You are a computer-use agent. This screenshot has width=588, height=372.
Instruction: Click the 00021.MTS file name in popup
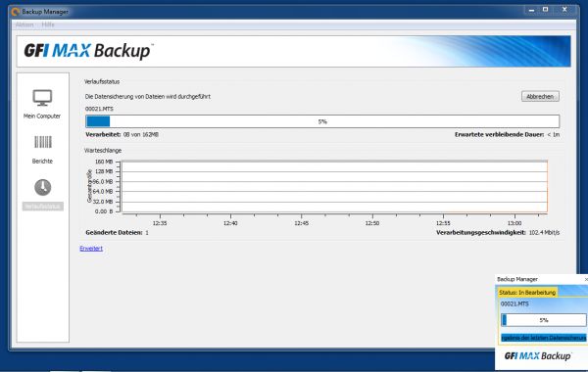coord(514,303)
